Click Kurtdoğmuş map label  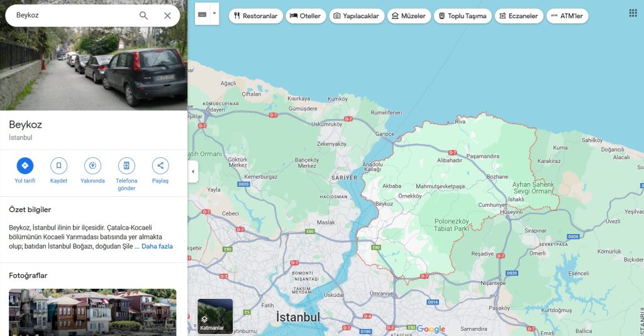point(556,311)
